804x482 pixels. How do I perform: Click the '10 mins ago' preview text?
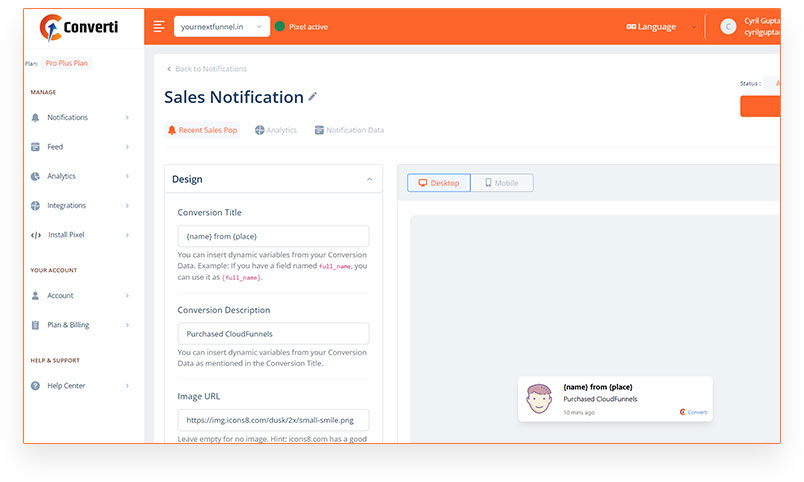point(579,412)
